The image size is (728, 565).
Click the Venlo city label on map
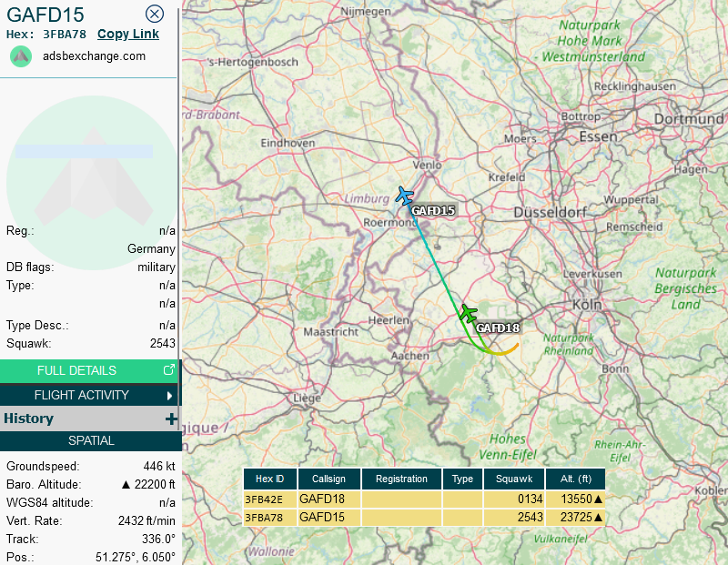pos(427,165)
